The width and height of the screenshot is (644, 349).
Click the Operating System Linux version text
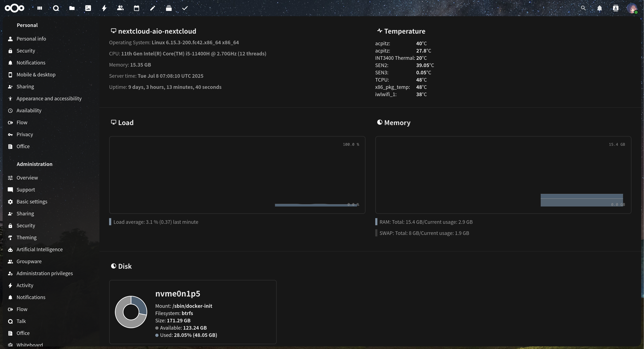coord(195,42)
